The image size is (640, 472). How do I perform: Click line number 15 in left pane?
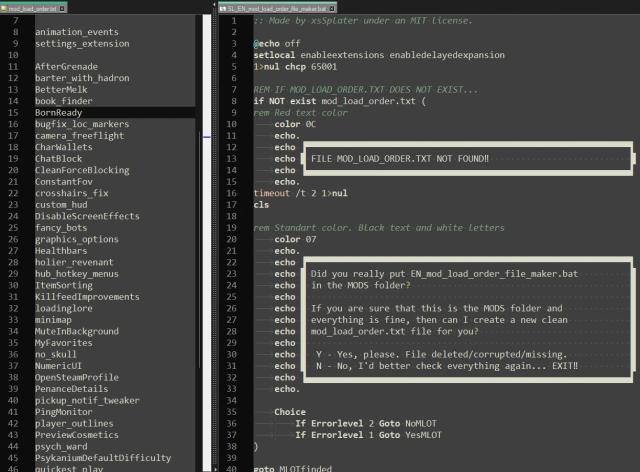coord(14,112)
